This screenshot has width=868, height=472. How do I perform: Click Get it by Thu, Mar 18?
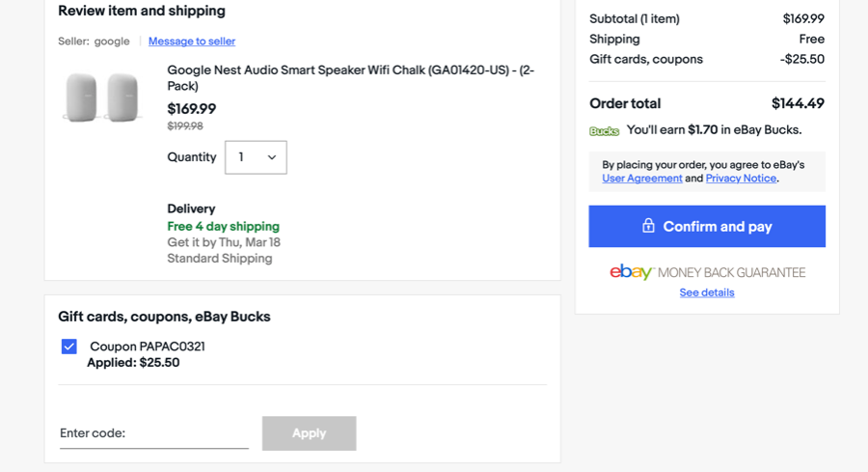[224, 242]
